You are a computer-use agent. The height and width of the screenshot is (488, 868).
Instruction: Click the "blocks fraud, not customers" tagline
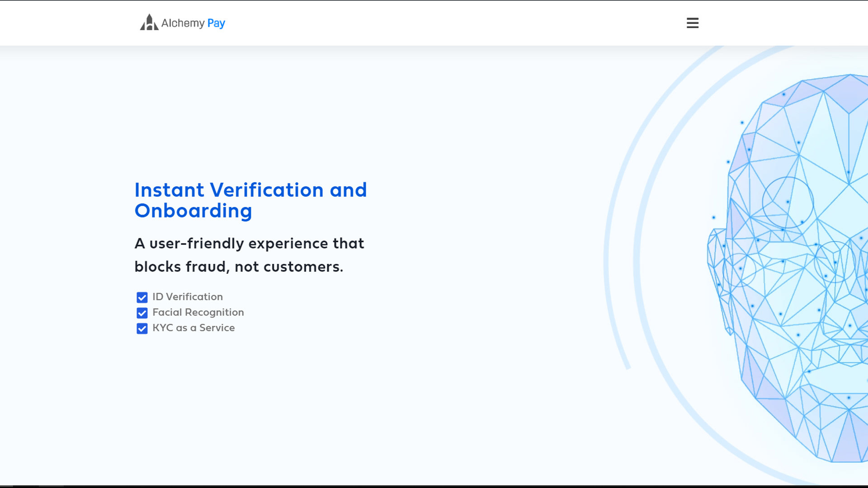pyautogui.click(x=239, y=267)
